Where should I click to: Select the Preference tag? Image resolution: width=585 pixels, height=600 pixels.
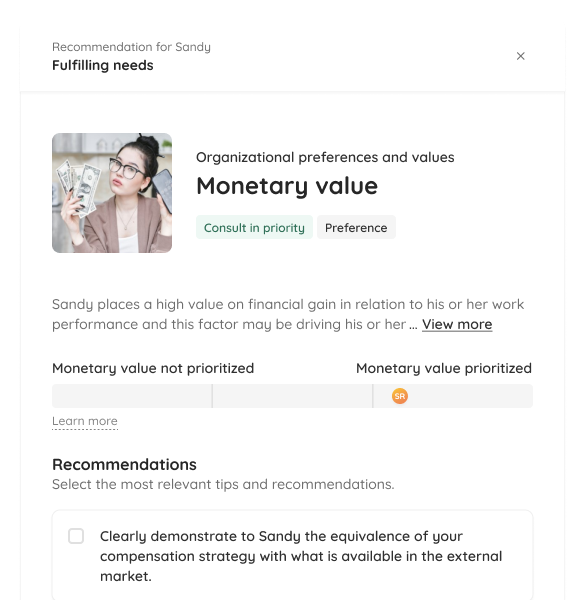pos(356,227)
